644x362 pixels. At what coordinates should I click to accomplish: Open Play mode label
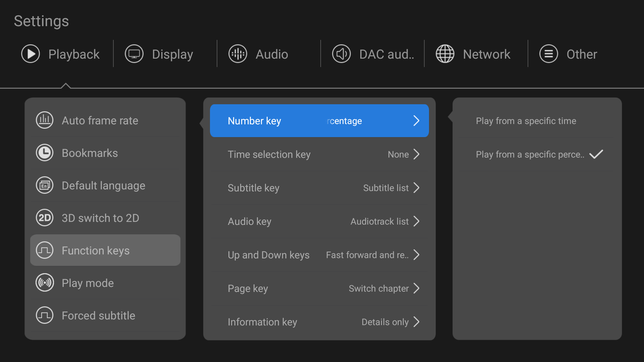pos(88,283)
